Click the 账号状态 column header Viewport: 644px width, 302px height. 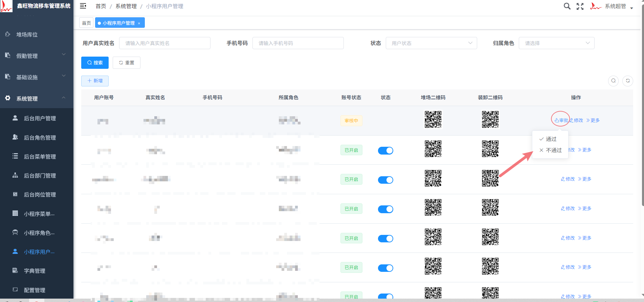[351, 98]
